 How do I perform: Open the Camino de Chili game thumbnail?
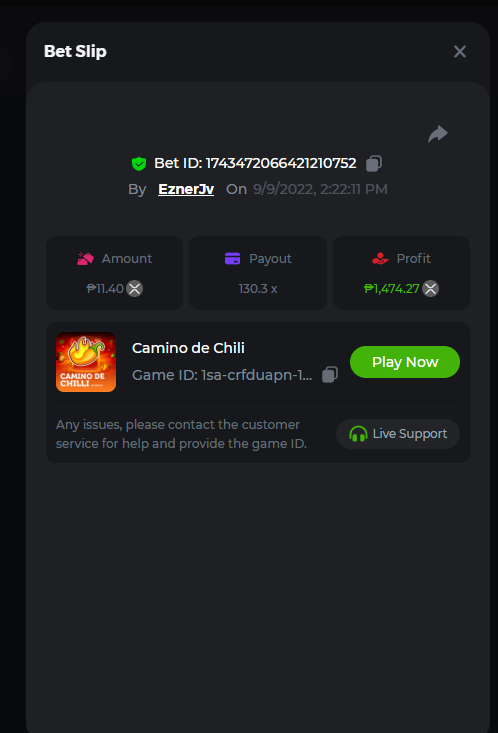tap(86, 362)
